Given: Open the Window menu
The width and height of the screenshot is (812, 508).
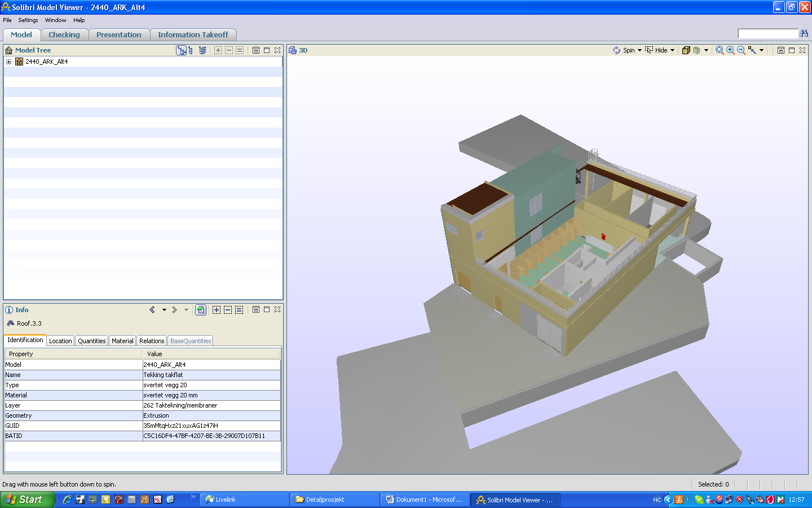Looking at the screenshot, I should pos(55,20).
